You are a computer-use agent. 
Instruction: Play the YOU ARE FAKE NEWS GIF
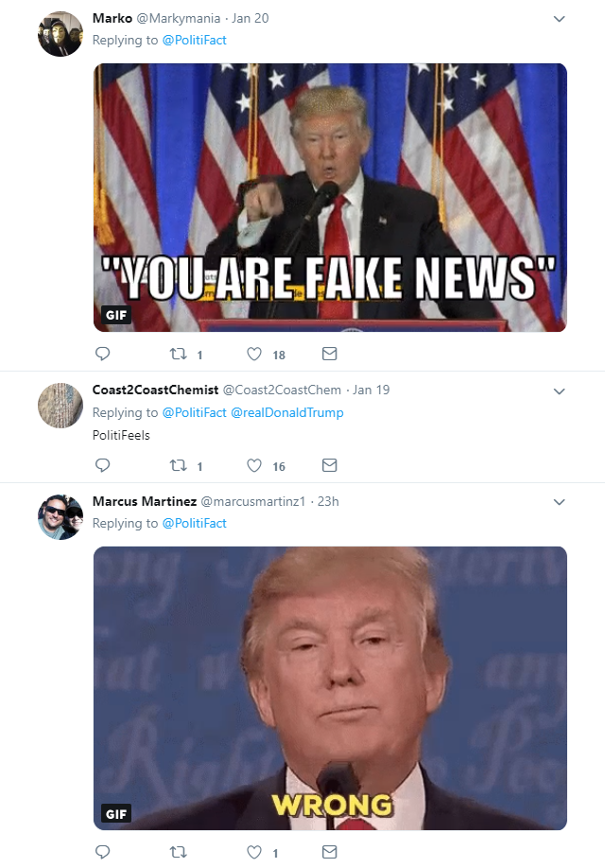tap(330, 198)
